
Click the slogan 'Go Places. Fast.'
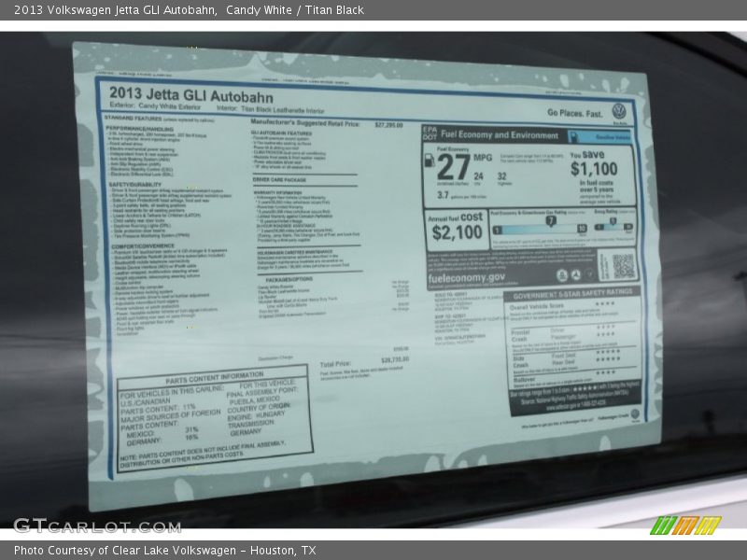tap(574, 113)
